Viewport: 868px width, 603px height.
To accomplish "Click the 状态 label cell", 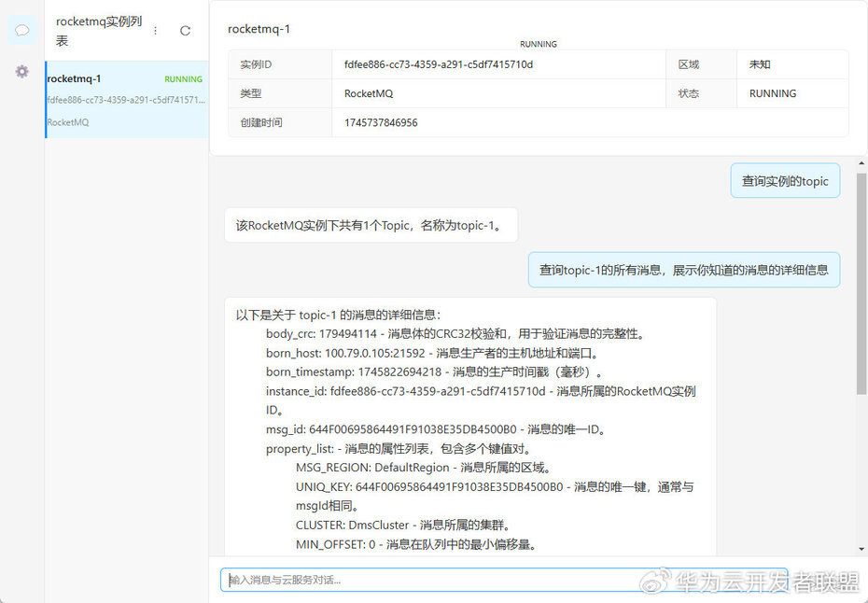I will tap(701, 93).
